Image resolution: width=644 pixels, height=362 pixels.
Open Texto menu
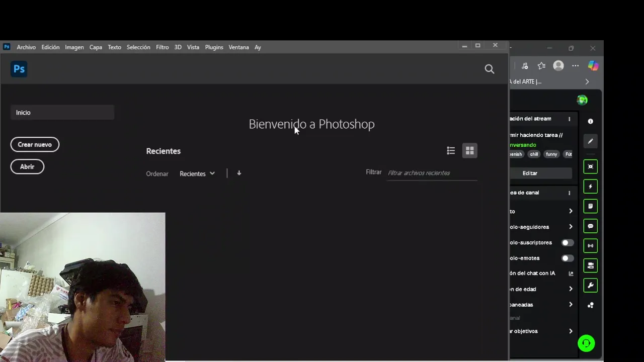pos(114,47)
